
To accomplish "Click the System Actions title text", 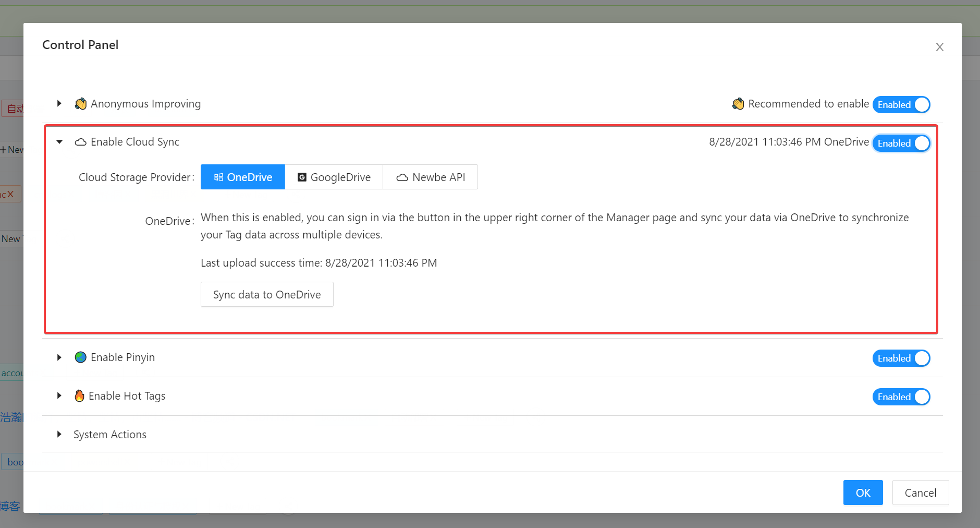I will [110, 435].
